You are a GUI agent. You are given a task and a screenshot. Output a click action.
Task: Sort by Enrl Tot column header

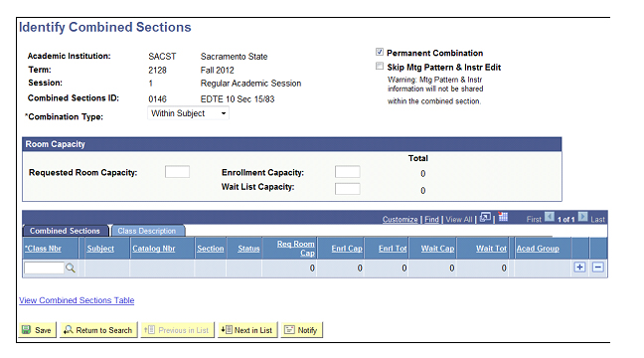coord(393,249)
